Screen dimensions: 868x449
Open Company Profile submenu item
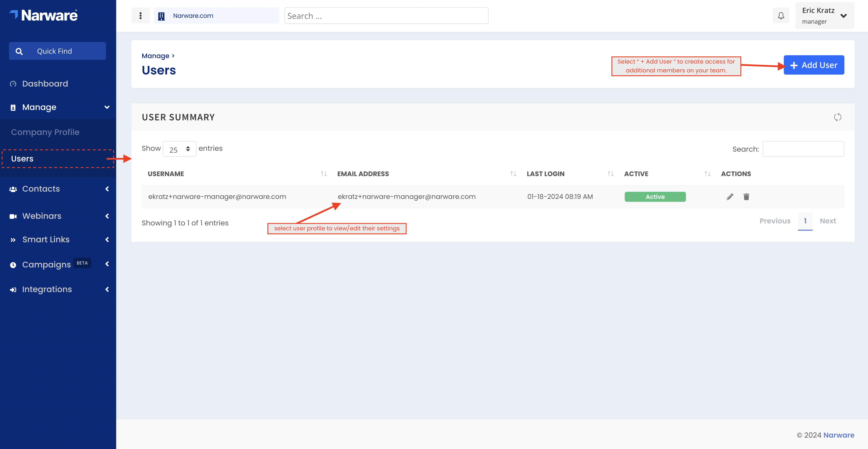[x=45, y=132]
